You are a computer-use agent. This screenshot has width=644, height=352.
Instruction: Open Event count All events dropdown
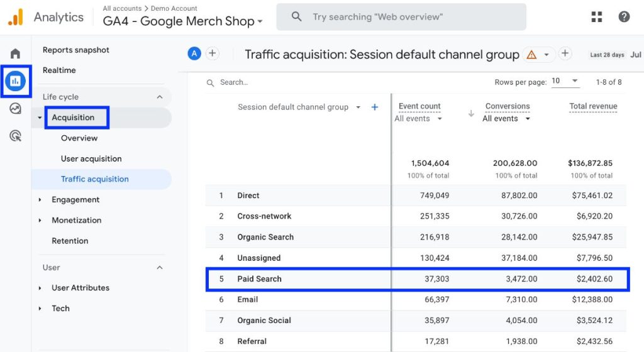(x=418, y=119)
